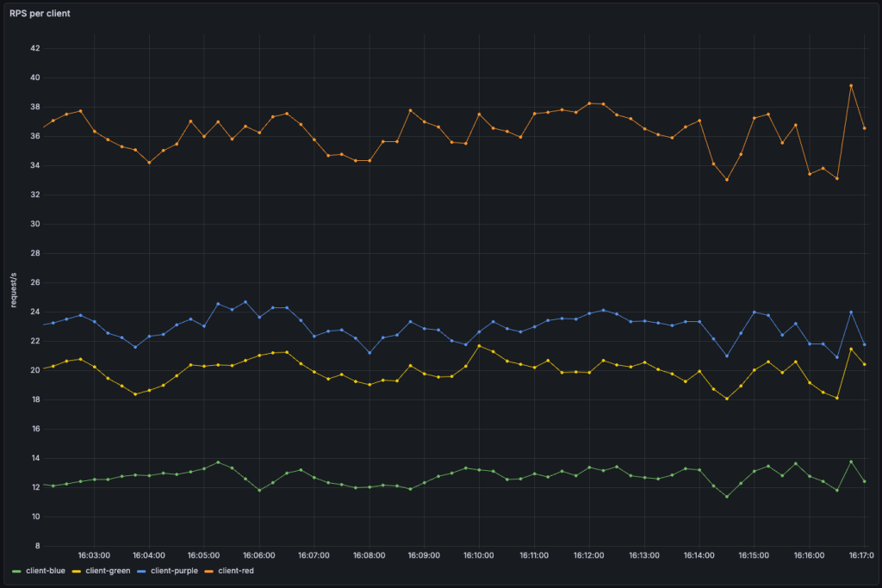
Task: Click the 8 value on the y-axis
Action: [x=38, y=546]
